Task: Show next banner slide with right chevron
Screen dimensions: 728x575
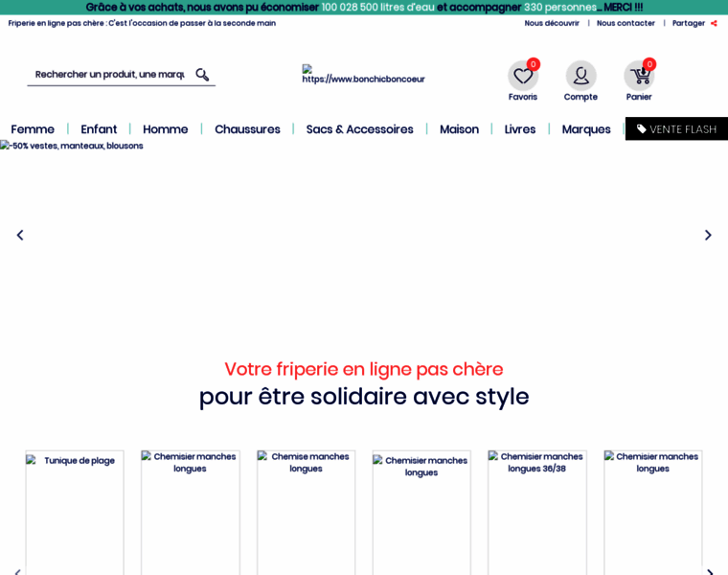Action: (708, 235)
